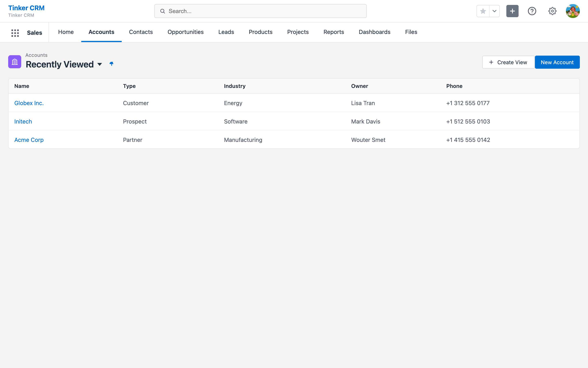Click owner Lisa Tran
Image resolution: width=588 pixels, height=368 pixels.
pyautogui.click(x=363, y=103)
